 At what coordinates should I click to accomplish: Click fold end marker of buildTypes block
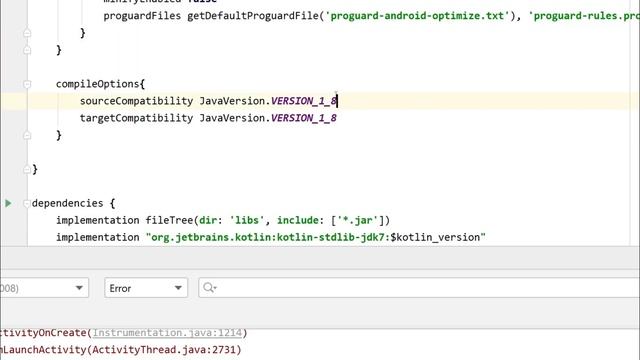pyautogui.click(x=27, y=50)
